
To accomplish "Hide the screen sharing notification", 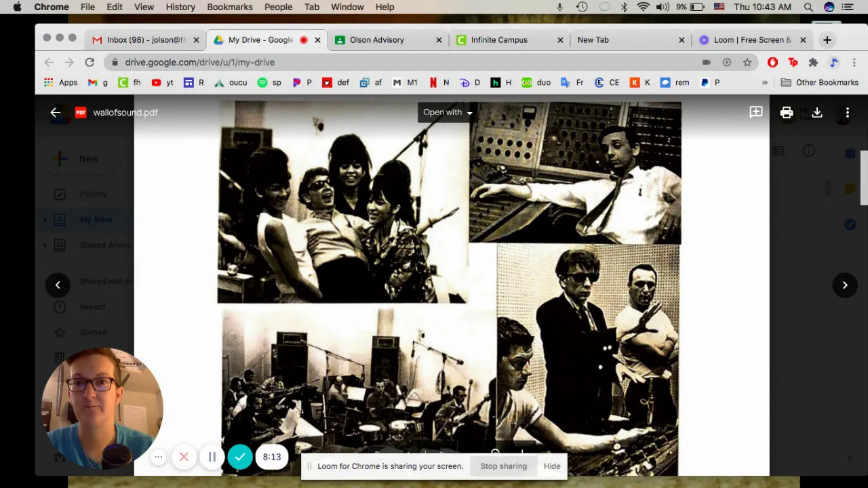I will pyautogui.click(x=552, y=466).
